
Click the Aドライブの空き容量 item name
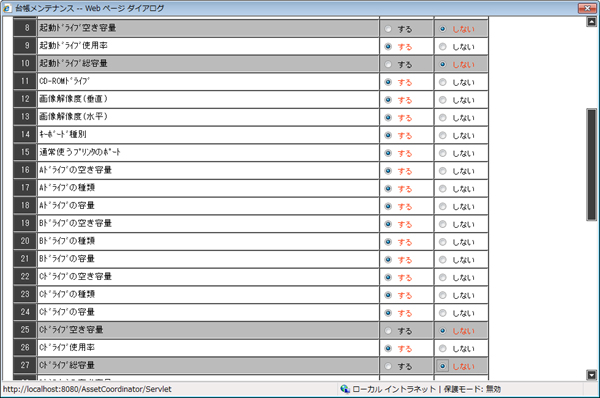[75, 170]
